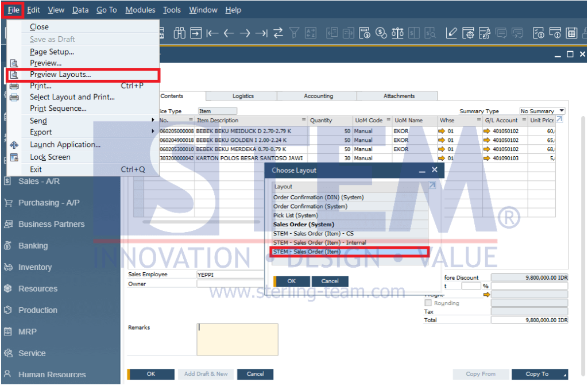
Task: Click inside the Remarks text field
Action: (x=237, y=339)
